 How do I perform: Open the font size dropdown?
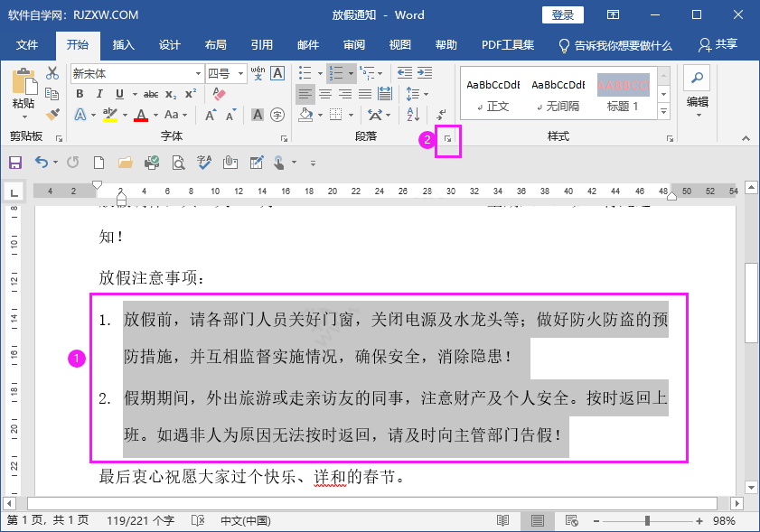point(242,73)
